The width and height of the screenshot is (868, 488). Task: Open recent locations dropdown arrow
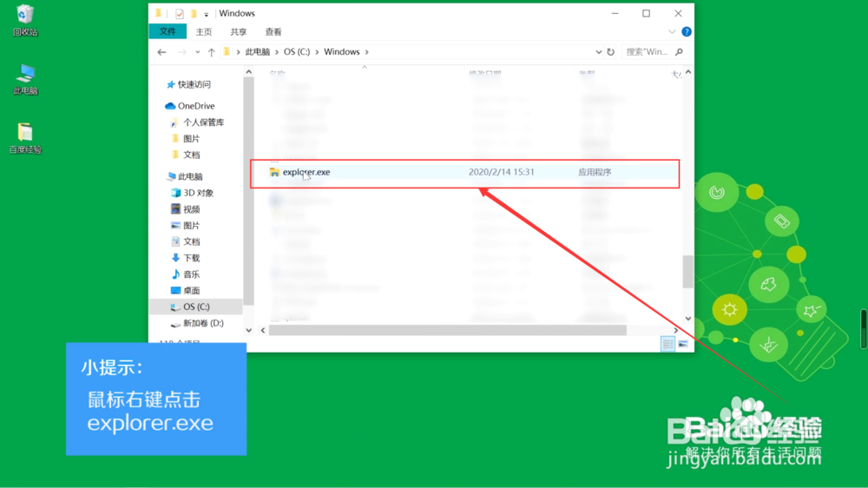(198, 52)
